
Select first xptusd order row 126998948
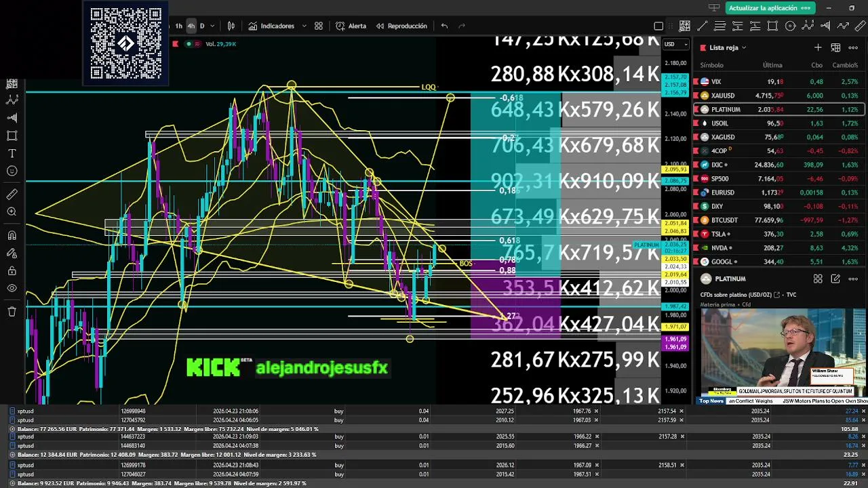(x=434, y=411)
